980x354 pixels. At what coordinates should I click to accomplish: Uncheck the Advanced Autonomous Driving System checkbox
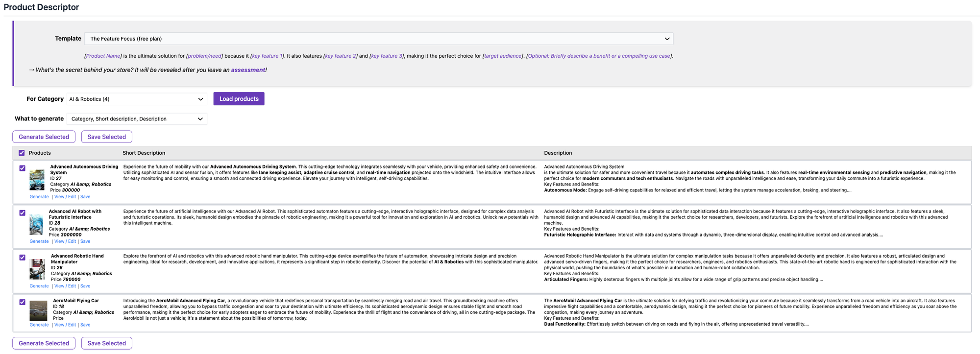[x=23, y=168]
